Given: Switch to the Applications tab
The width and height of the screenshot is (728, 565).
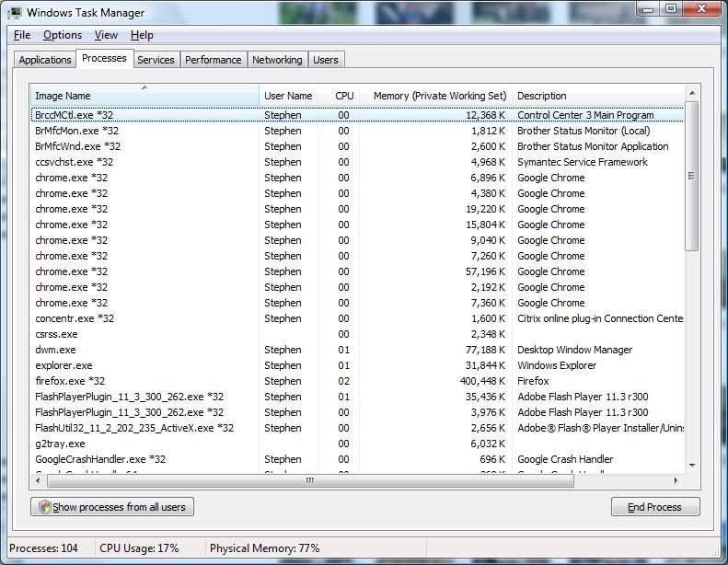Looking at the screenshot, I should [45, 60].
